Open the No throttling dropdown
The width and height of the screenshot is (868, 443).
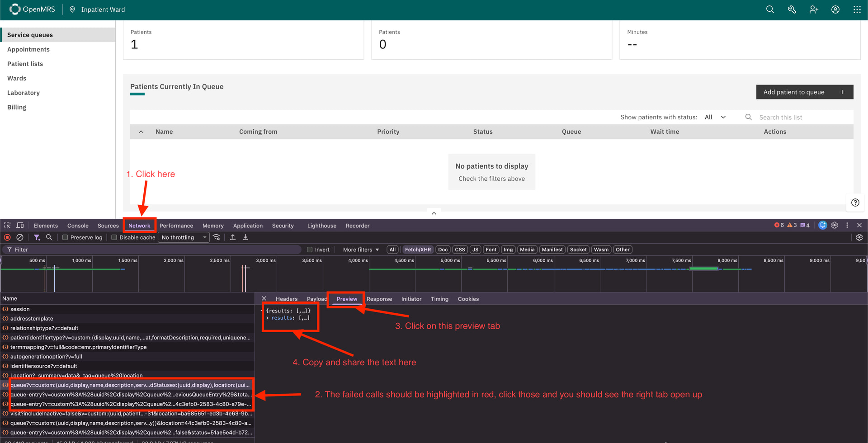(184, 237)
